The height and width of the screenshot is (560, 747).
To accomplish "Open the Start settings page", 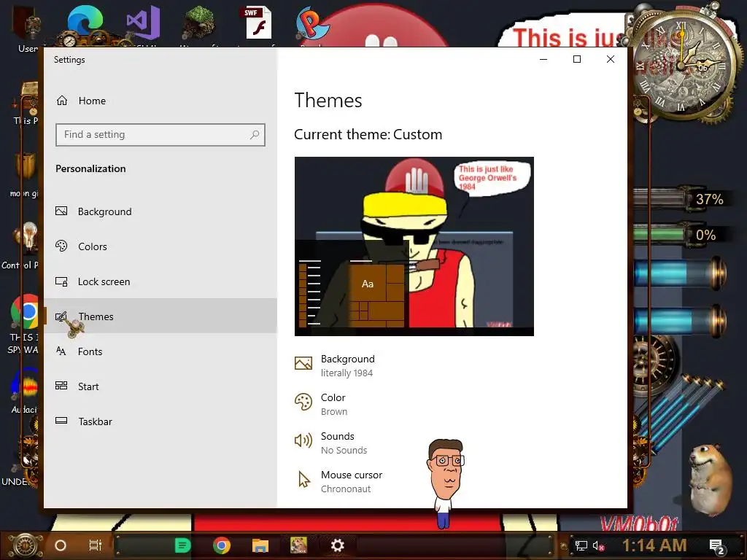I will [160, 386].
